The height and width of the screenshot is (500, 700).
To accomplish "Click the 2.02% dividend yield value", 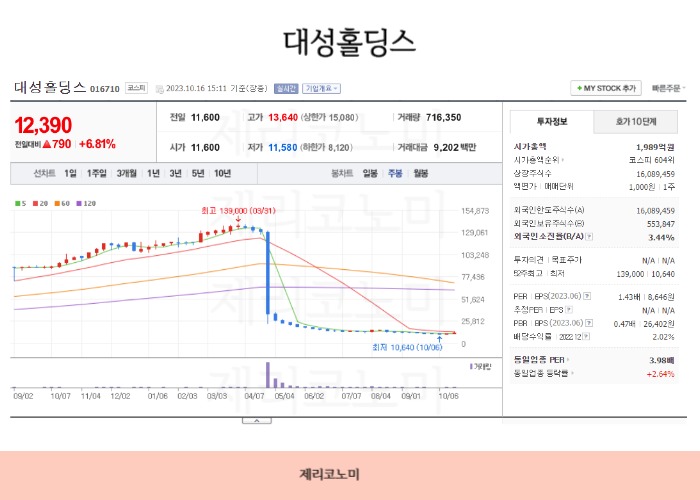I will click(x=663, y=337).
